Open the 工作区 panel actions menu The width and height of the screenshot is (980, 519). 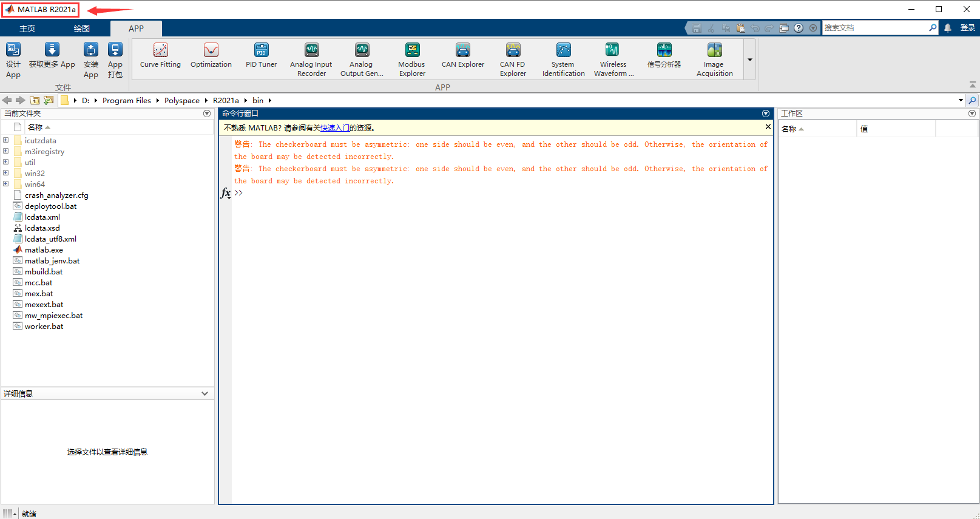pos(972,114)
